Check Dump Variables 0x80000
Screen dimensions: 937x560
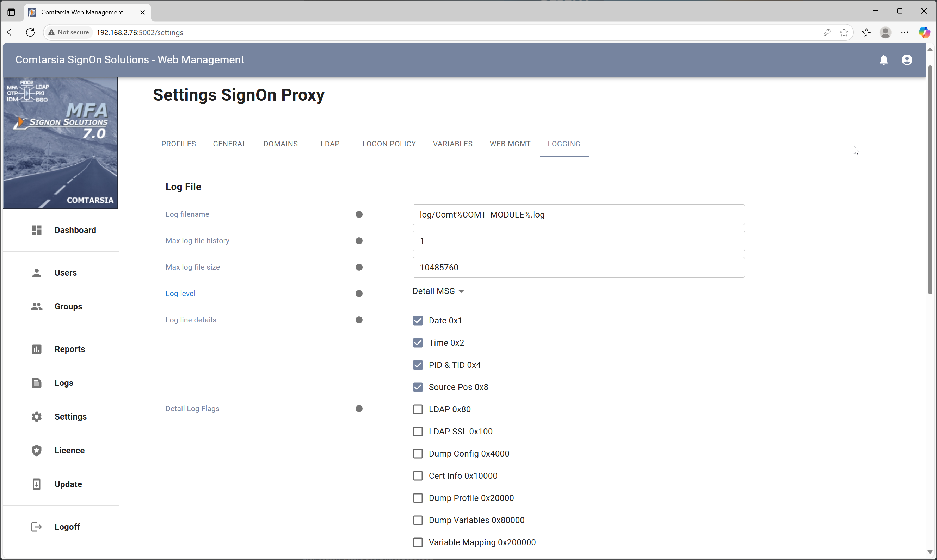[x=418, y=520]
